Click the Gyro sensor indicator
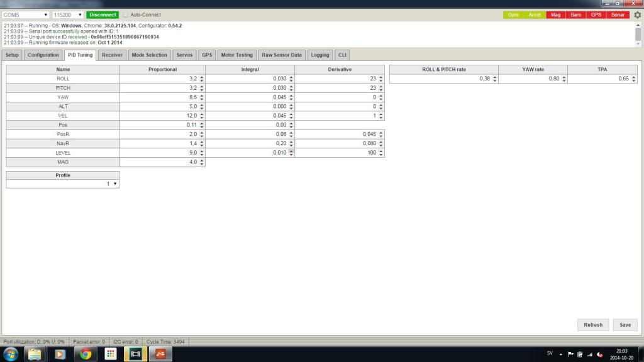The width and height of the screenshot is (644, 362). [x=513, y=15]
